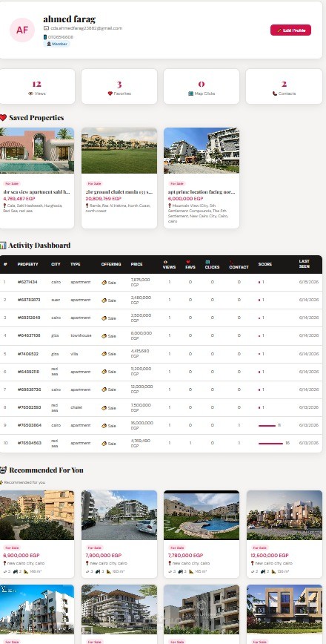Sort table by the SCORE column header
Image resolution: width=326 pixels, height=644 pixels.
click(x=265, y=264)
